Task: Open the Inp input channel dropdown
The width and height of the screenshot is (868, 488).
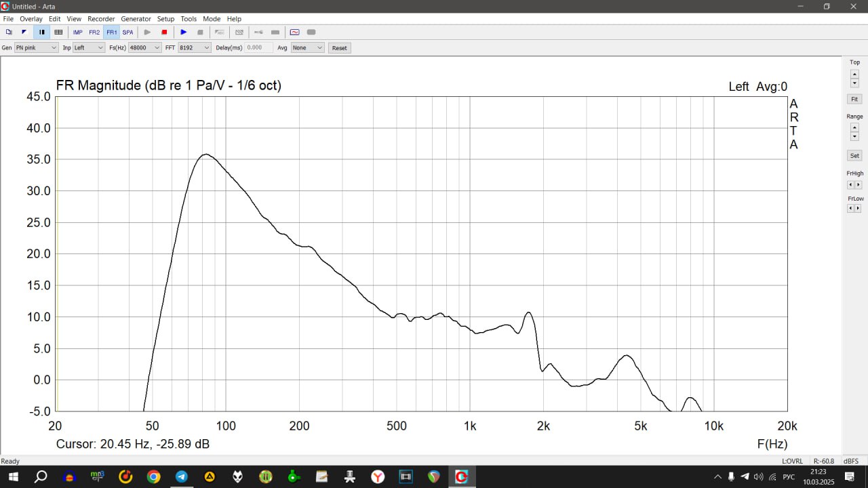Action: coord(89,48)
